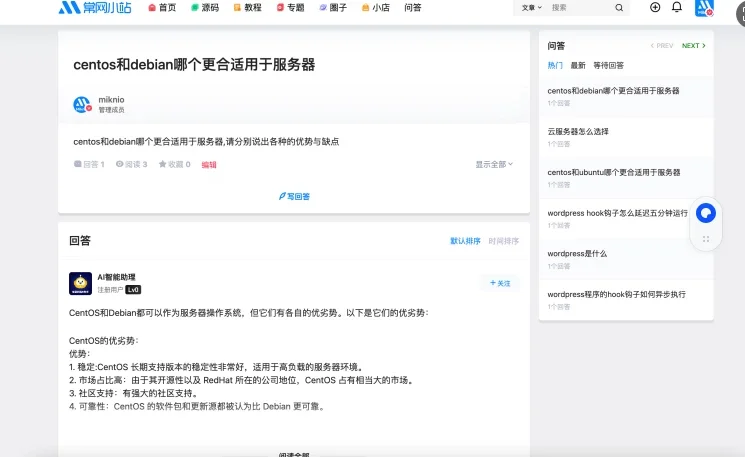Switch sidebar to 热门 tab
The width and height of the screenshot is (745, 457).
coord(555,66)
